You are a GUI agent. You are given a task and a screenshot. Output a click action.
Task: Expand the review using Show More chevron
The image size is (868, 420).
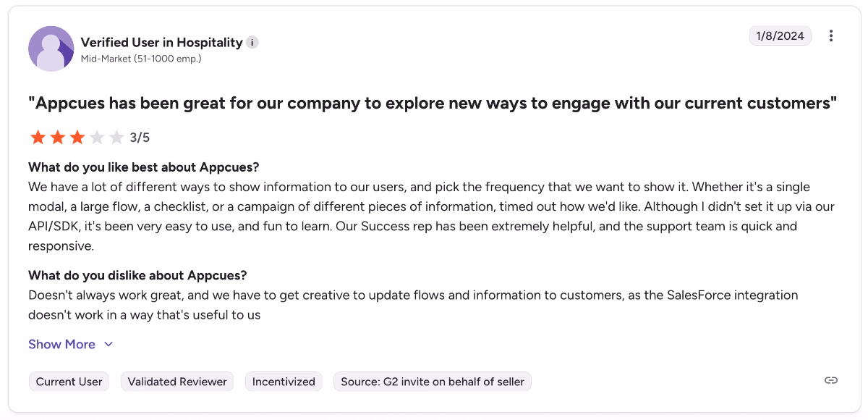pos(108,344)
